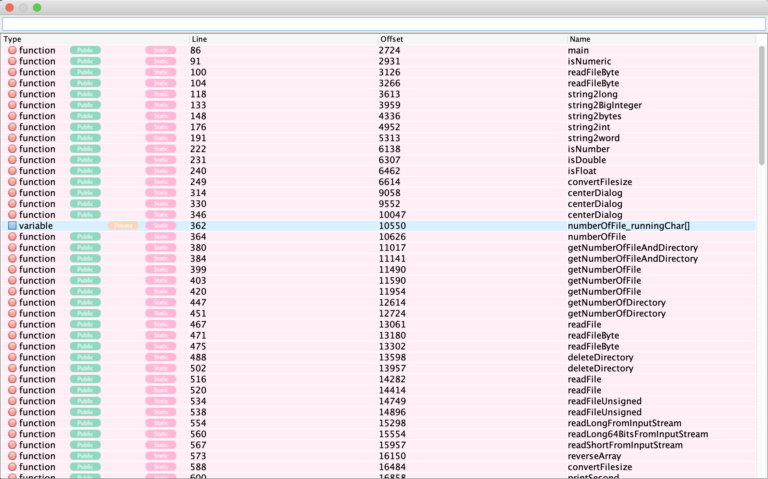Click the function icon in the reverseArray row
This screenshot has width=768, height=479.
12,456
